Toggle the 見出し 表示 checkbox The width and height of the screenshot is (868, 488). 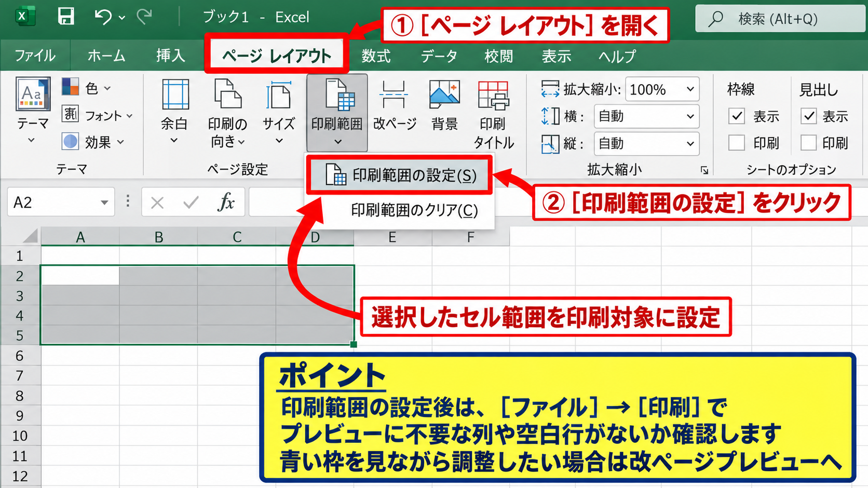809,116
